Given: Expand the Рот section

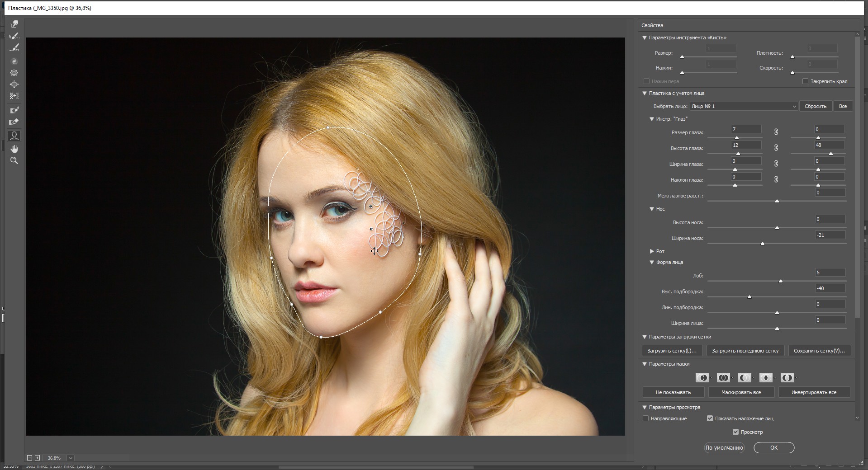Looking at the screenshot, I should 652,251.
